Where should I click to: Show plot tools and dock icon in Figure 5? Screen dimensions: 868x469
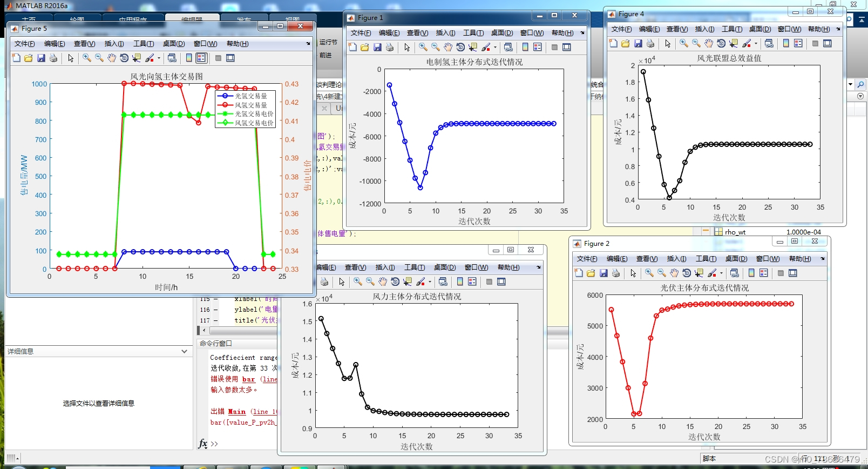pyautogui.click(x=230, y=58)
